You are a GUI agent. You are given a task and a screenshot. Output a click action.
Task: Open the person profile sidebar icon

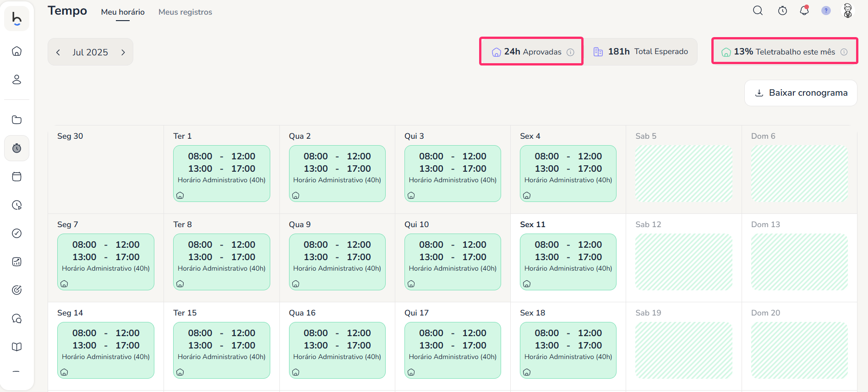pos(17,80)
